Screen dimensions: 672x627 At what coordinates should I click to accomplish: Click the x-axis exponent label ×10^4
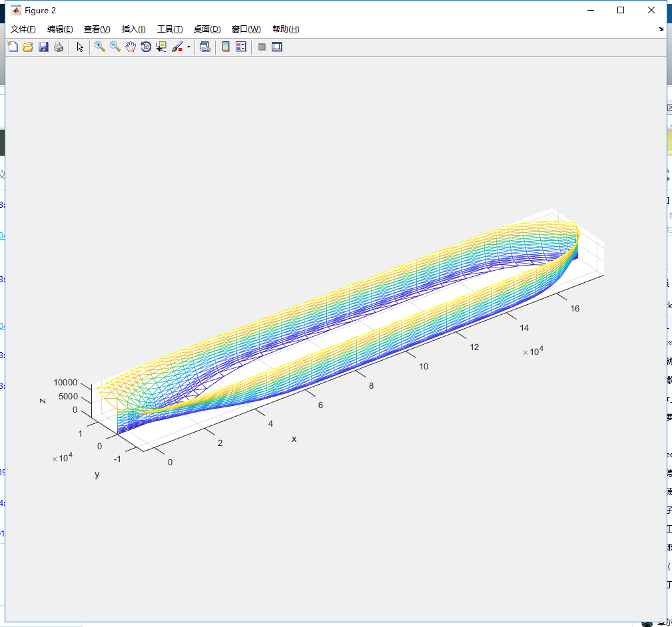point(533,351)
